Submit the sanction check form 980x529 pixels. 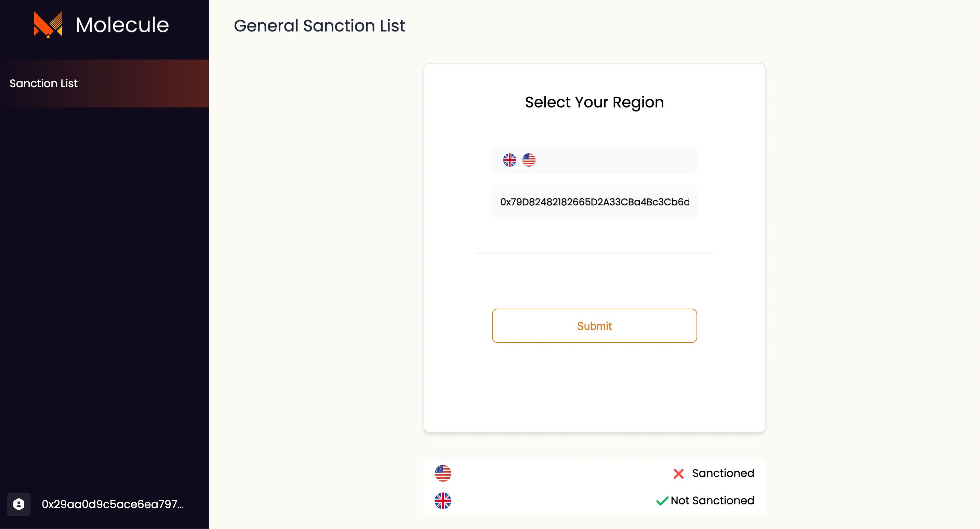coord(594,326)
